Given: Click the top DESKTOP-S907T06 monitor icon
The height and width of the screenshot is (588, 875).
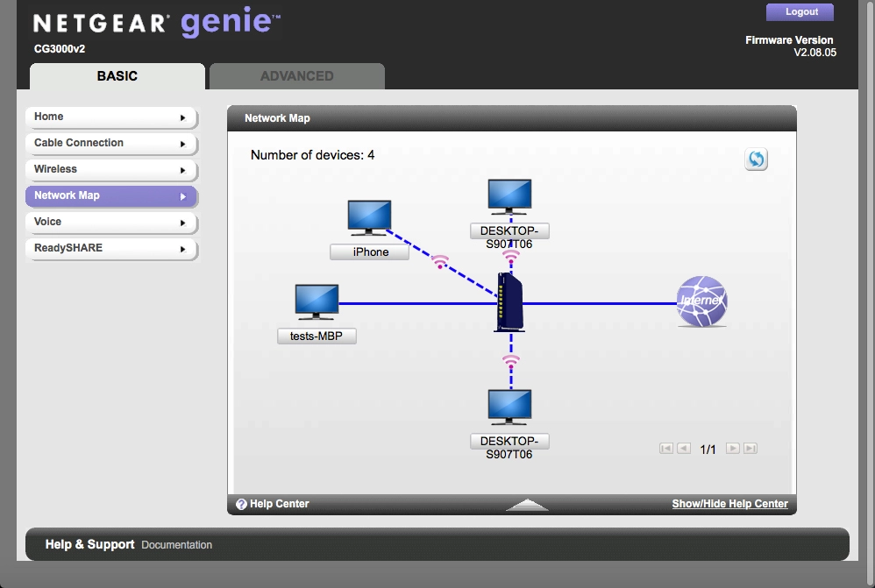Looking at the screenshot, I should [x=509, y=198].
